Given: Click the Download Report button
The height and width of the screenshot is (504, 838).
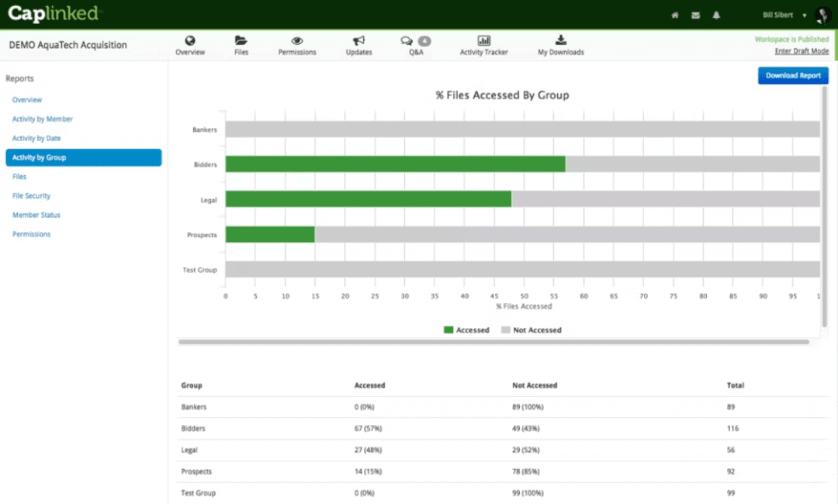Looking at the screenshot, I should (793, 75).
